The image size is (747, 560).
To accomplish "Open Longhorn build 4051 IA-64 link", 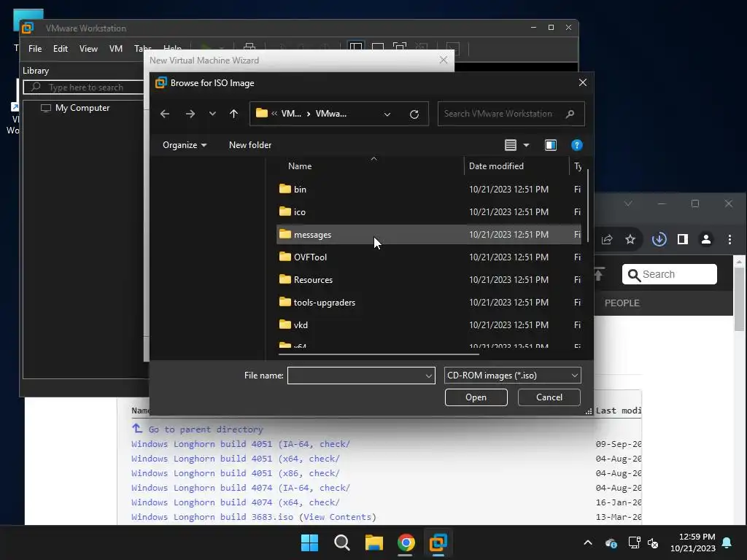I will click(241, 444).
